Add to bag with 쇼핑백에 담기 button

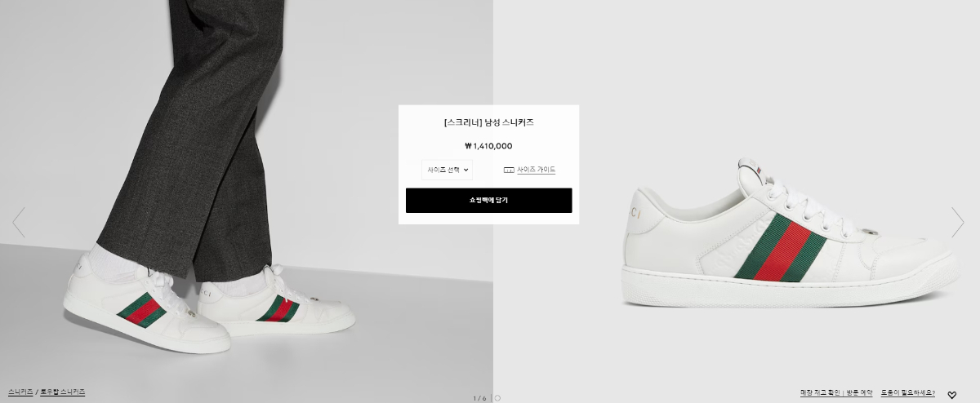[488, 200]
